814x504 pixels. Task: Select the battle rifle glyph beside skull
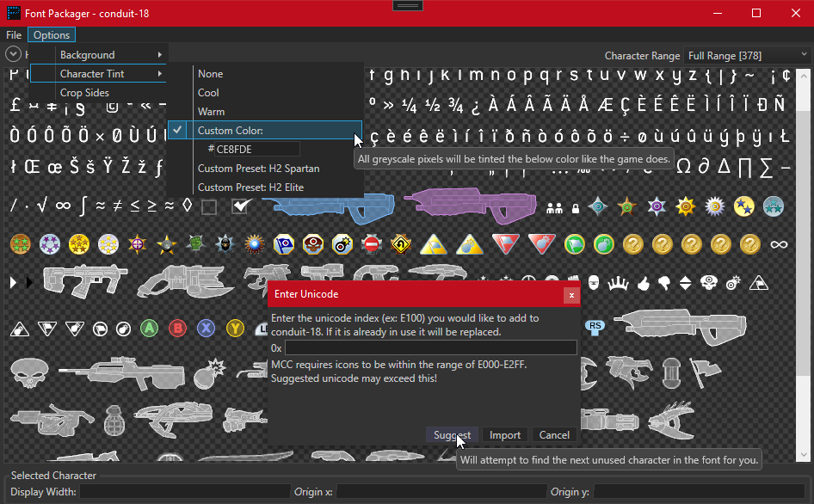[x=121, y=372]
